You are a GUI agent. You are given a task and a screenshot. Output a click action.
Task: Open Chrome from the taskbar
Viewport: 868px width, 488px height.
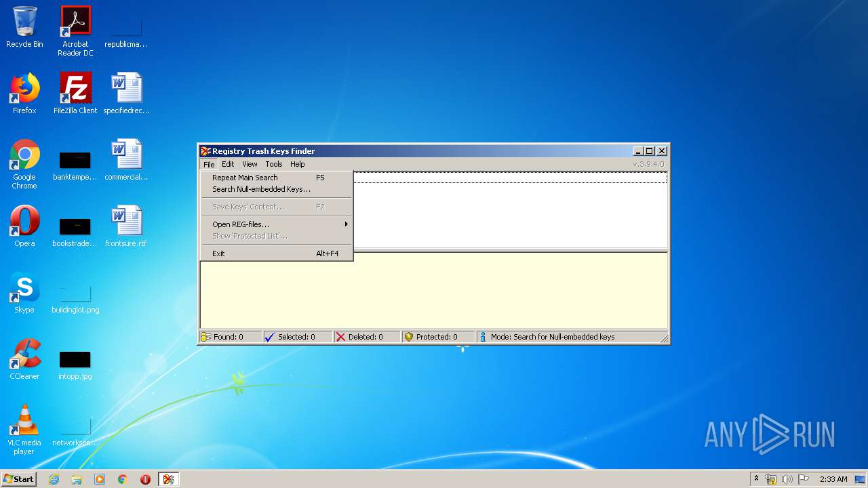pyautogui.click(x=123, y=479)
